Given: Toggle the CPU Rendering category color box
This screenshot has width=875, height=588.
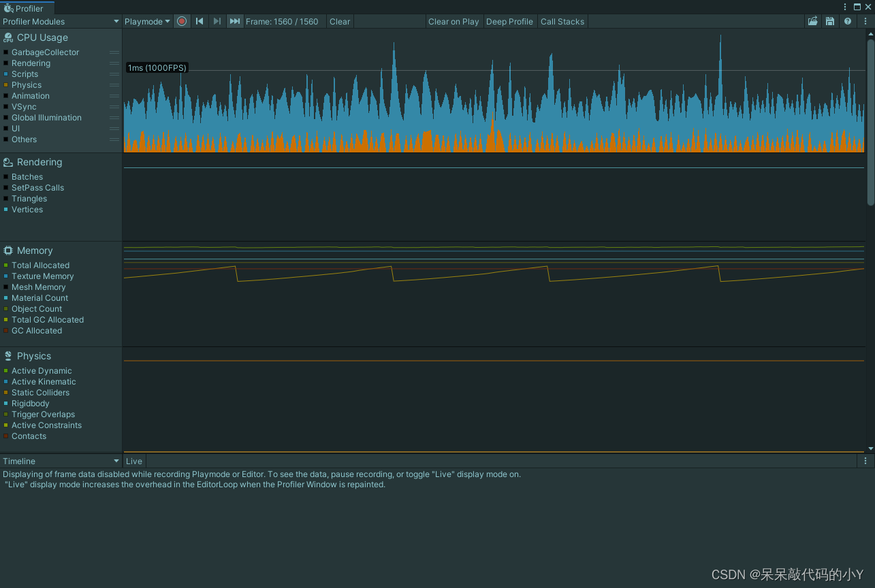Looking at the screenshot, I should pos(6,63).
